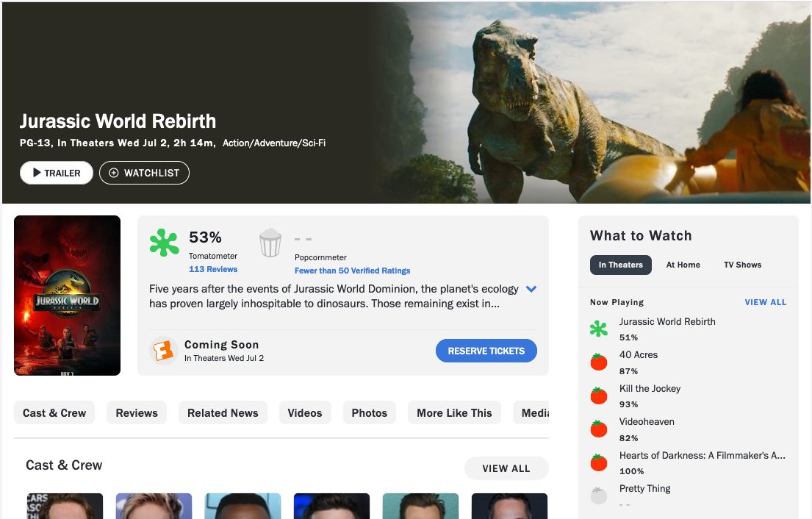Open Hearts of Darkness: A Filmmaker's A... in the list

[703, 455]
